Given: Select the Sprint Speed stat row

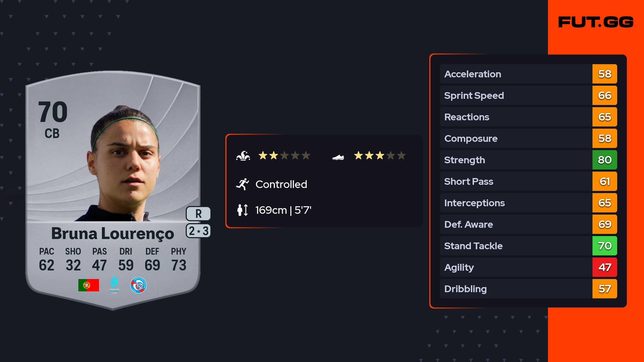Looking at the screenshot, I should pos(516,96).
